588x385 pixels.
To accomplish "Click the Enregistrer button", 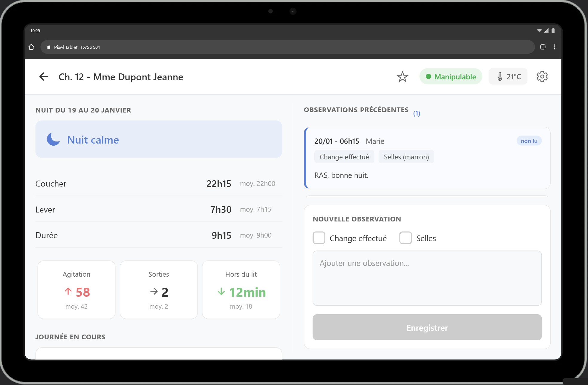I will point(427,327).
